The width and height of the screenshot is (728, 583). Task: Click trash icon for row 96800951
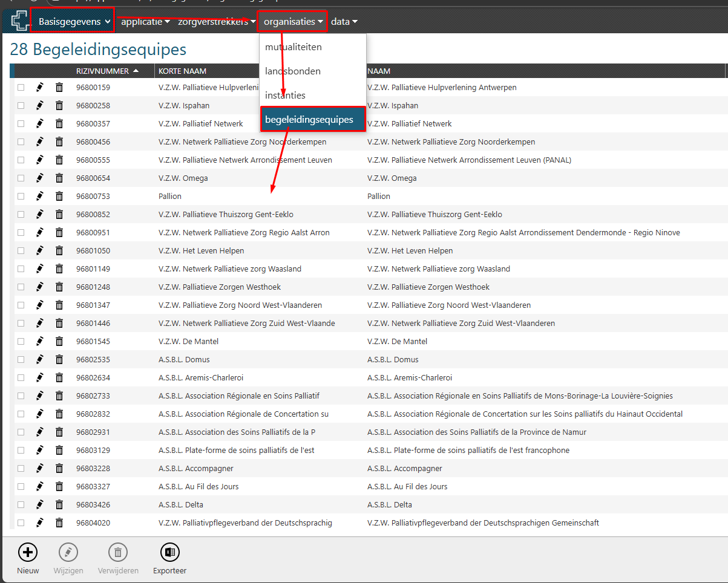point(59,233)
